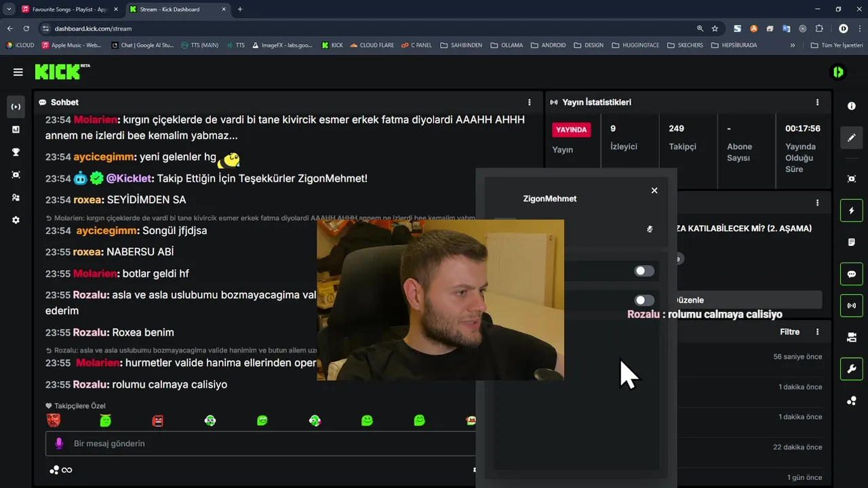The height and width of the screenshot is (488, 868).
Task: Click the capture frame icon in the right sidebar
Action: [852, 179]
